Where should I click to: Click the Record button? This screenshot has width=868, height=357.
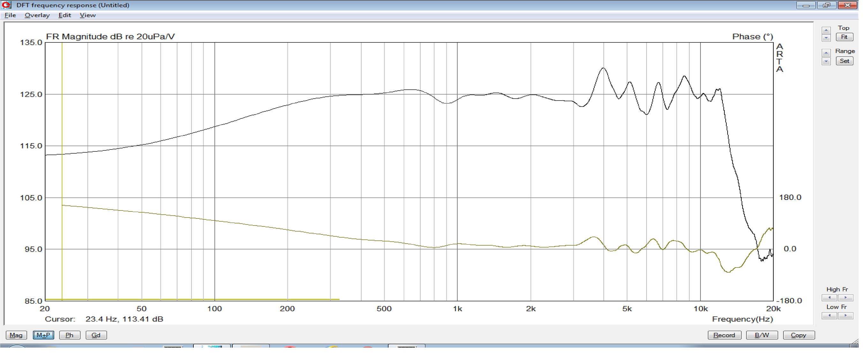click(724, 335)
